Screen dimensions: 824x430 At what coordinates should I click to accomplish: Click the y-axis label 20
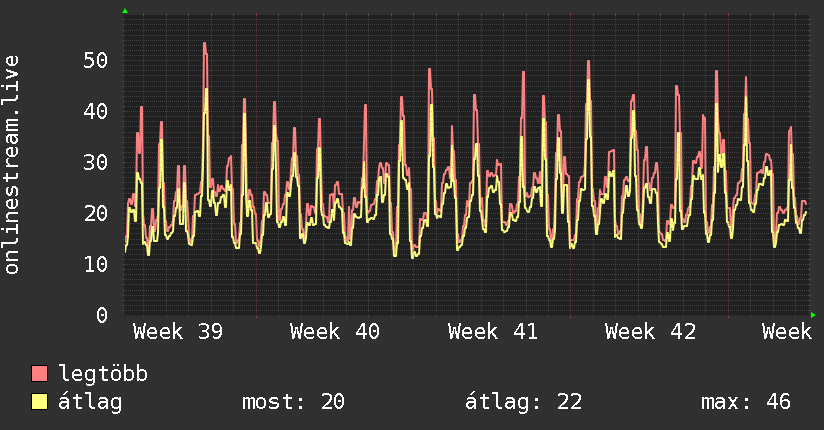pos(96,213)
